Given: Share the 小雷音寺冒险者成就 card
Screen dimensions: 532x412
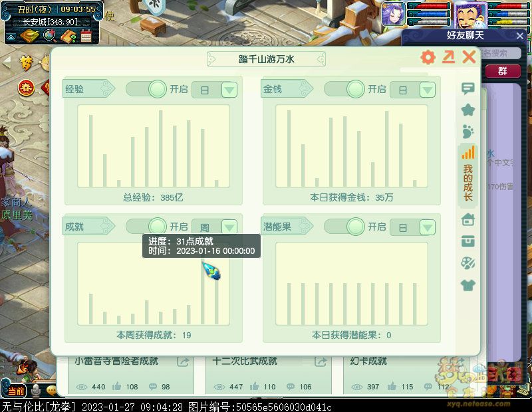Looking at the screenshot, I should (183, 361).
